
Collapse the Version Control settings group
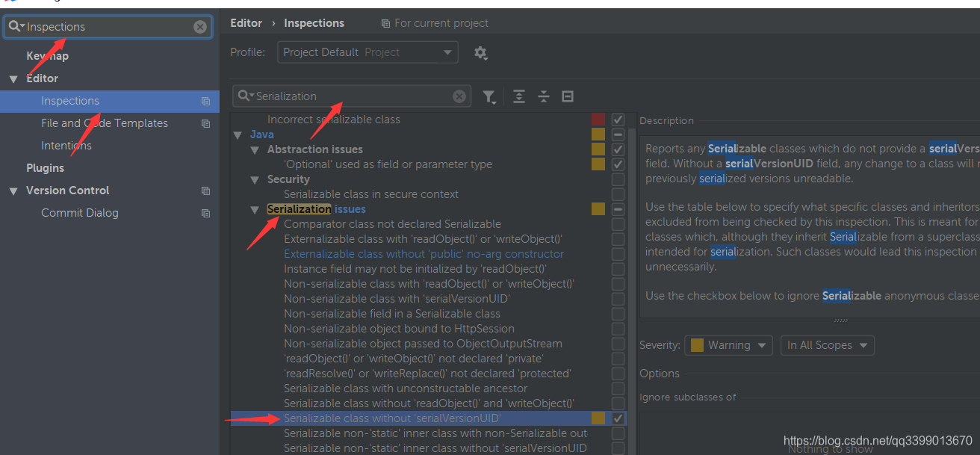pyautogui.click(x=13, y=191)
